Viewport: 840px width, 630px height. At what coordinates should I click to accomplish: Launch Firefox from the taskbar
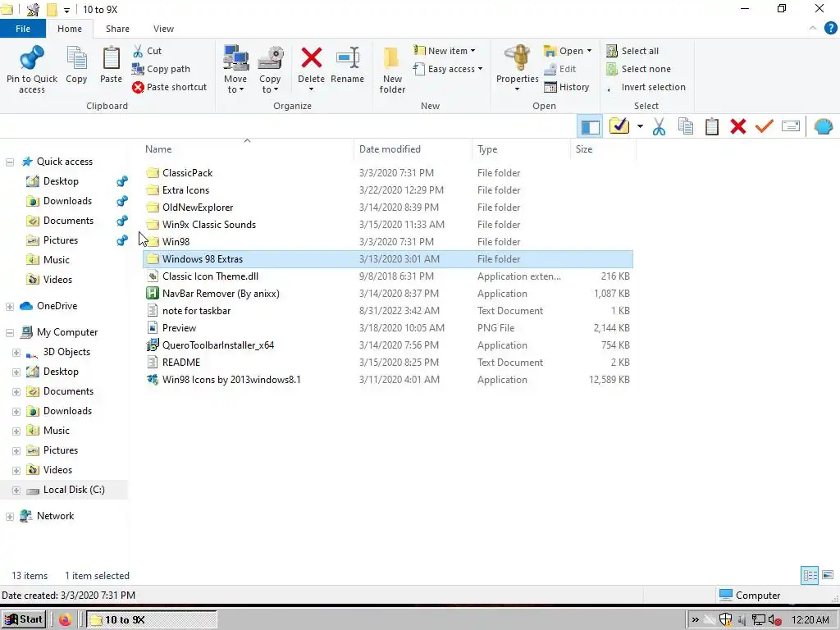pos(65,620)
